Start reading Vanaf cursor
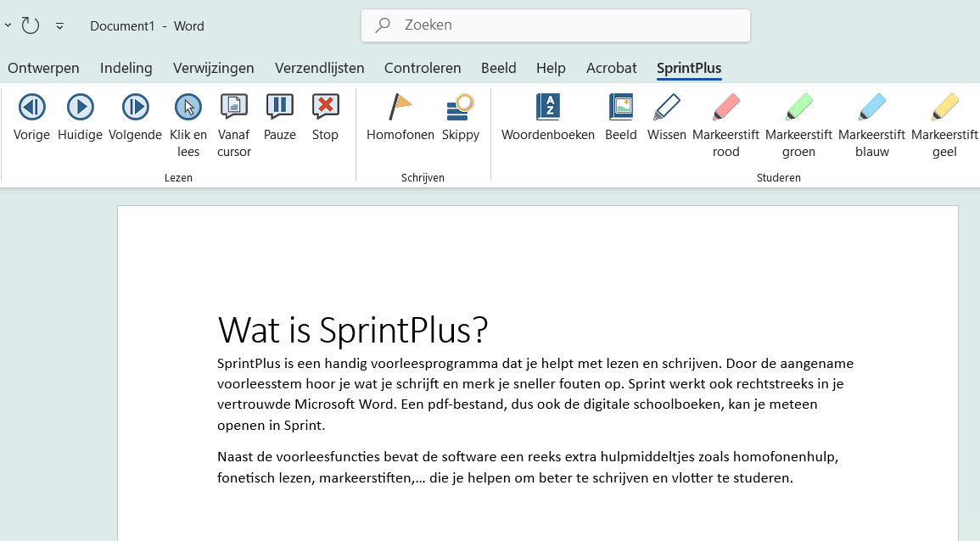 pyautogui.click(x=233, y=119)
